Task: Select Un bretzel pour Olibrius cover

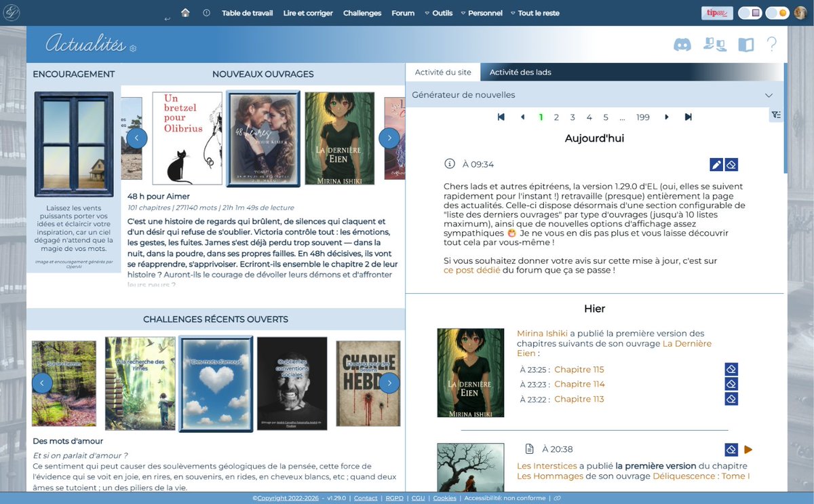Action: click(187, 138)
